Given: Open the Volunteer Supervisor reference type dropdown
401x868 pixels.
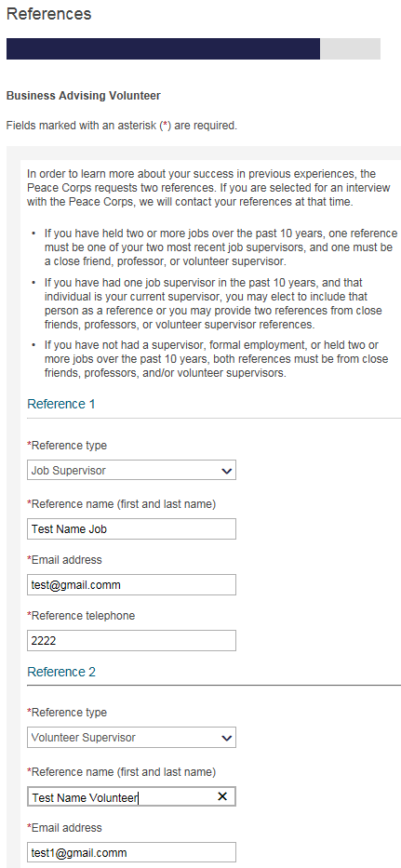Looking at the screenshot, I should [x=131, y=738].
